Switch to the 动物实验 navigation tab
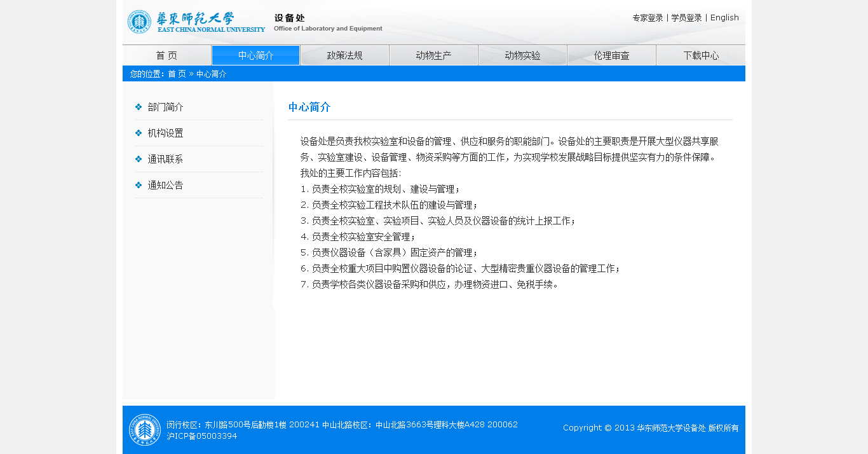Image resolution: width=868 pixels, height=454 pixels. [x=522, y=55]
